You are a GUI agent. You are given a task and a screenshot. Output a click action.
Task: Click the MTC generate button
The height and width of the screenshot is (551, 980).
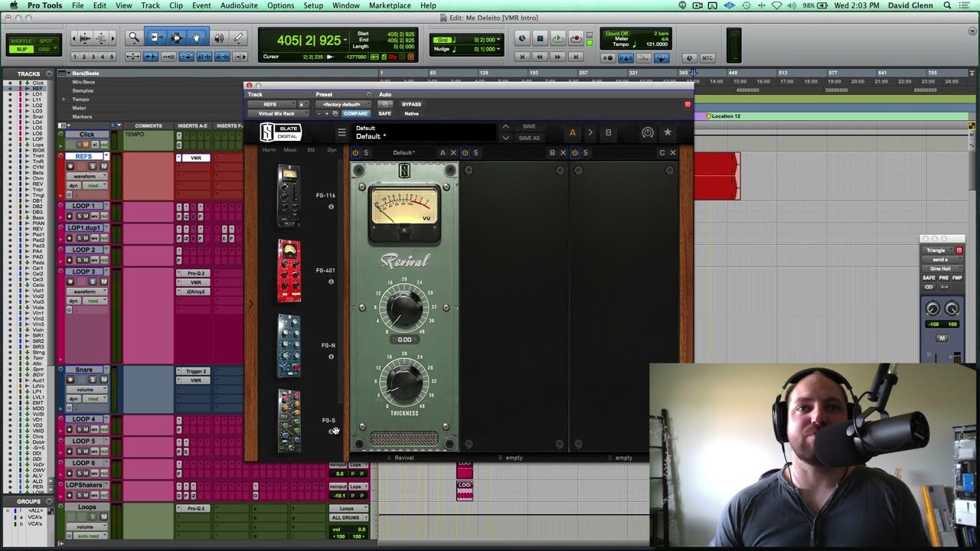tap(707, 57)
